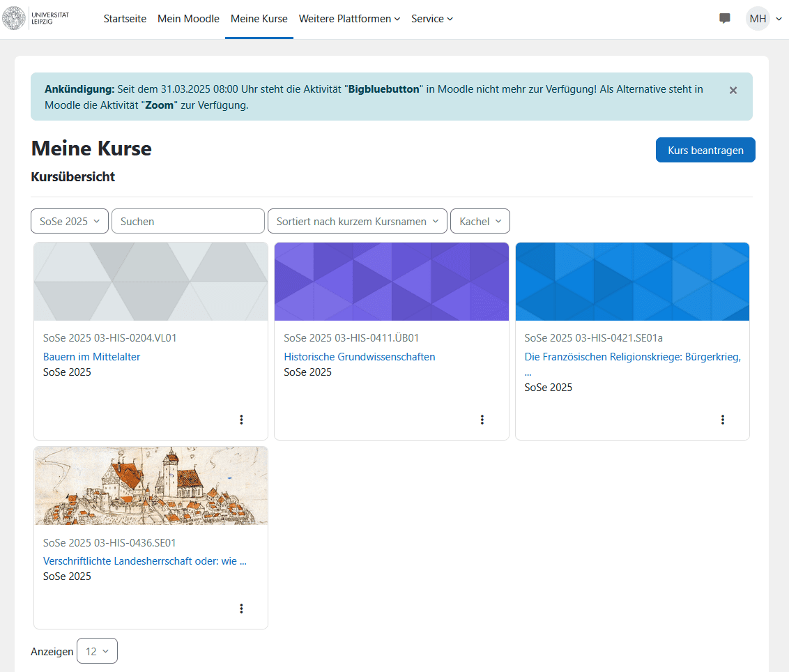
Task: Click the Universität Leipzig logo
Action: 36,19
